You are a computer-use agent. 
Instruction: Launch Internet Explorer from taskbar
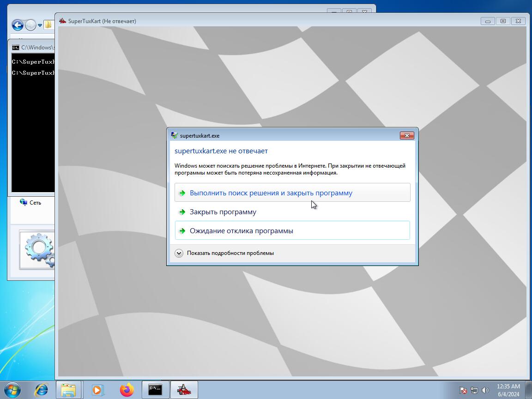coord(42,390)
